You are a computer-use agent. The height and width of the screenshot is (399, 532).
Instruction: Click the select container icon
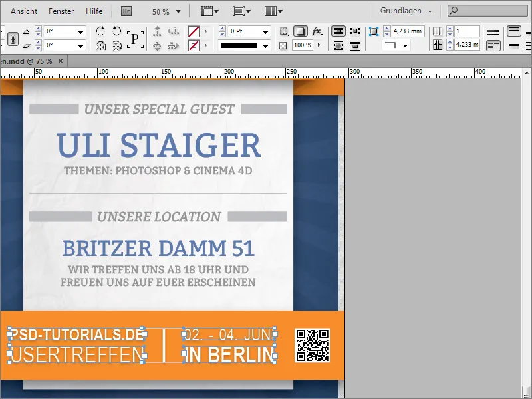click(x=157, y=31)
